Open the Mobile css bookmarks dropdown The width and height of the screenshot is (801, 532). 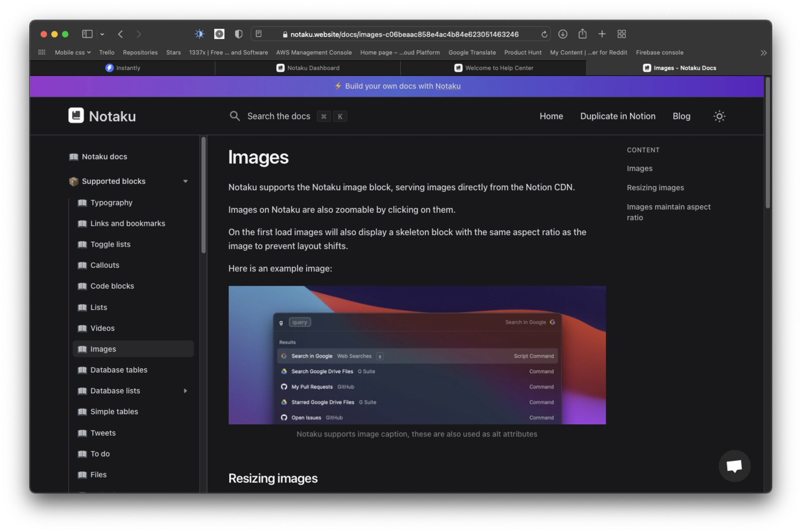click(73, 53)
